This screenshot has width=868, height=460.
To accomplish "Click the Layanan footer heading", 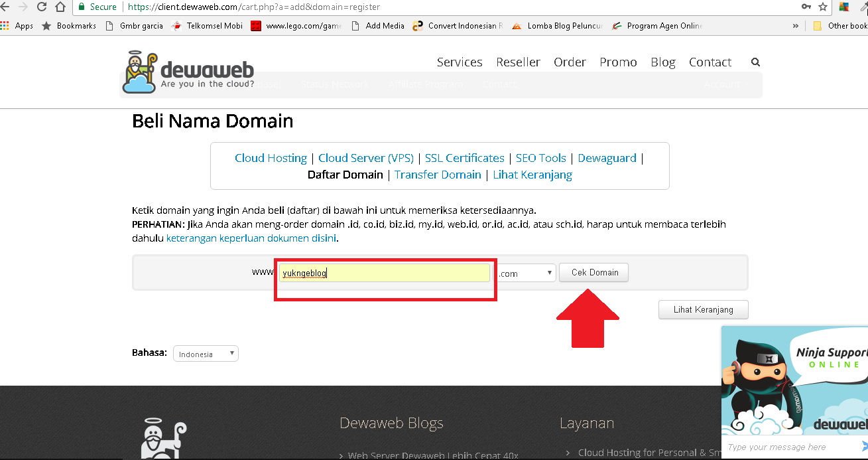I will pyautogui.click(x=587, y=423).
